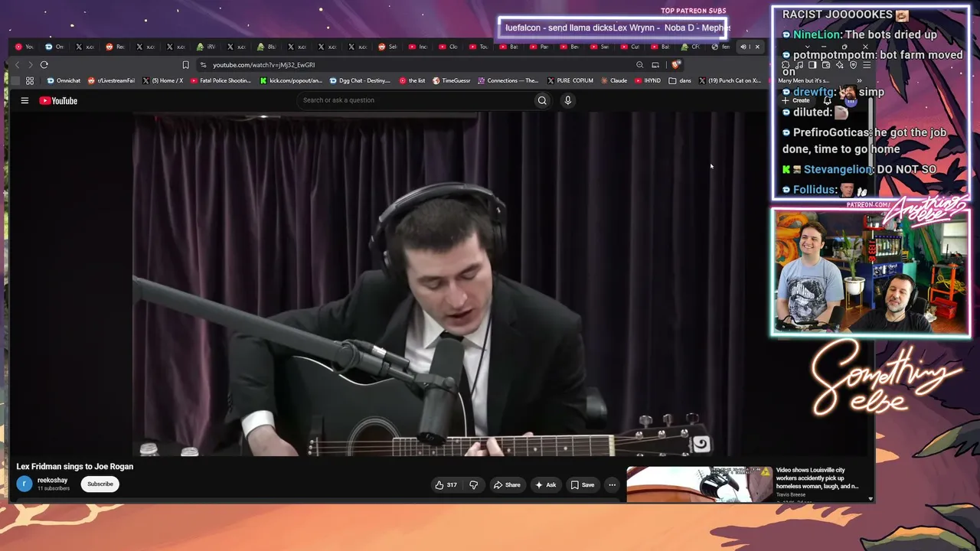This screenshot has width=980, height=551.
Task: Open the zoom magnifier in address bar
Action: [640, 65]
